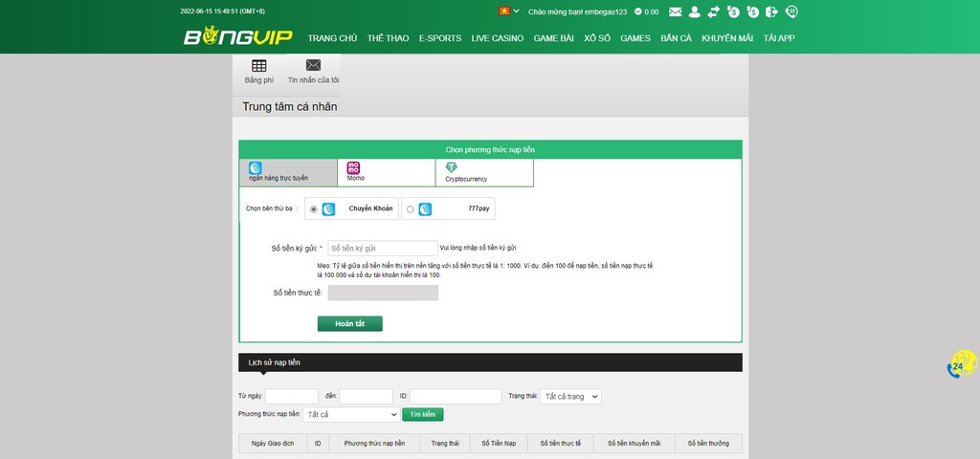Viewport: 980px width, 459px height.
Task: Switch to the Cryptocurrency payment tab
Action: 483,172
